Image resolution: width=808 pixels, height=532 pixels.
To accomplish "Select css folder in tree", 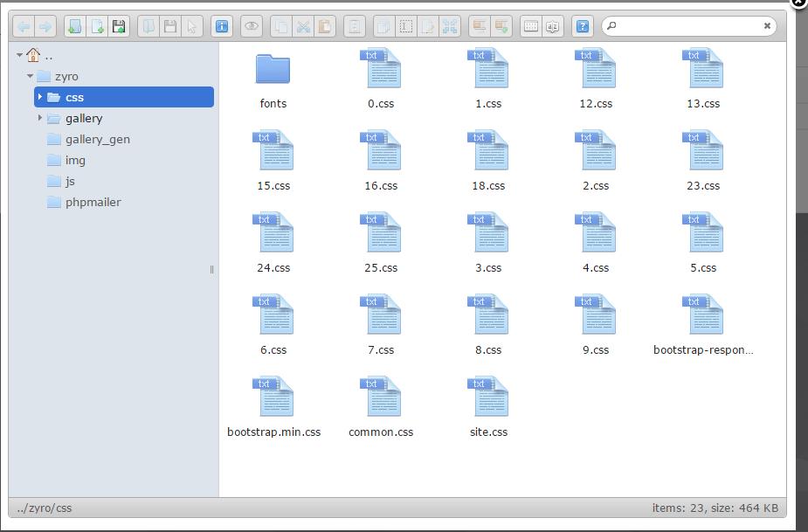I will 124,97.
